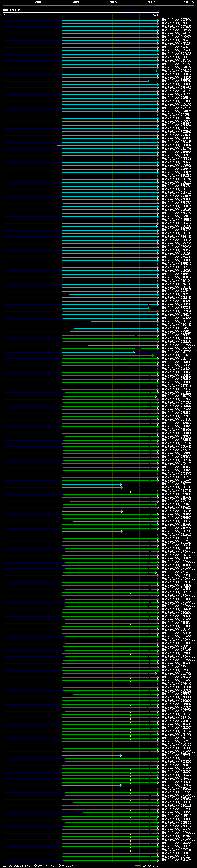Select hit UniRef100_Q66N72
The height and width of the screenshot is (868, 197).
click(176, 74)
